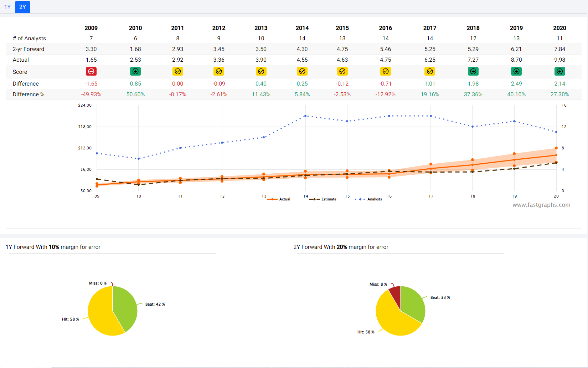Click the yellow hit score icon for 2017

click(430, 72)
